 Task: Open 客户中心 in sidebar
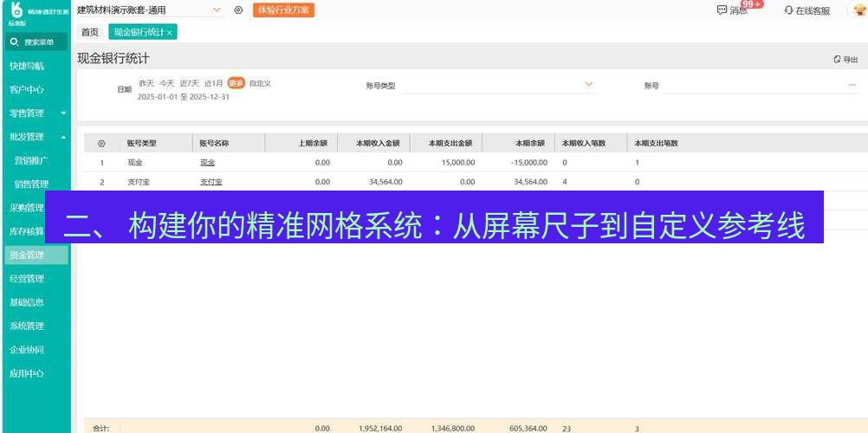(27, 90)
